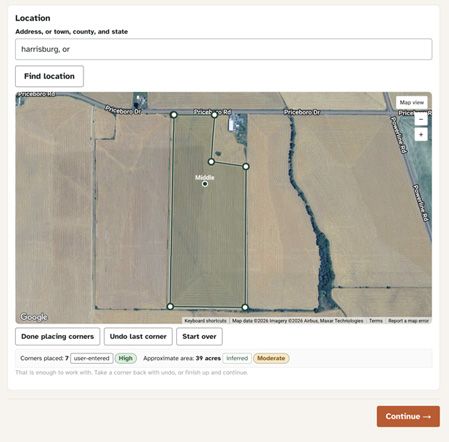Click the Find location button
This screenshot has width=449, height=442.
tap(49, 76)
